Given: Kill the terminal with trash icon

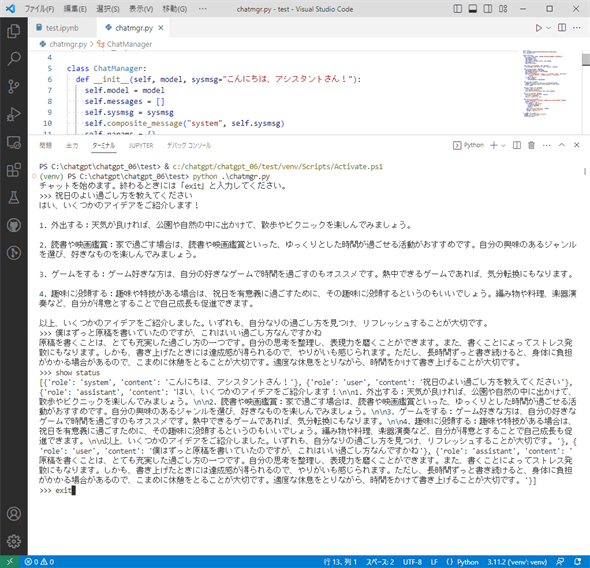Looking at the screenshot, I should tap(531, 145).
